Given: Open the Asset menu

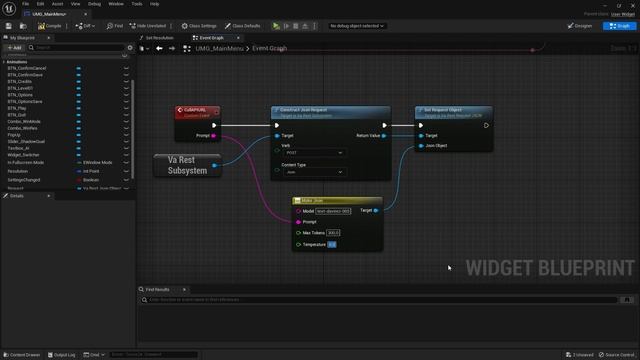Looking at the screenshot, I should tap(58, 4).
